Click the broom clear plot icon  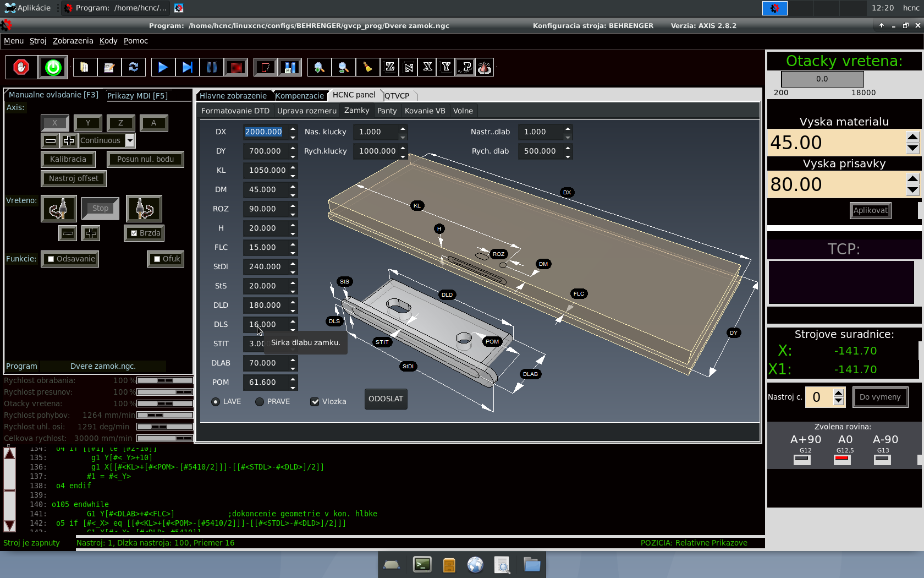(x=367, y=67)
